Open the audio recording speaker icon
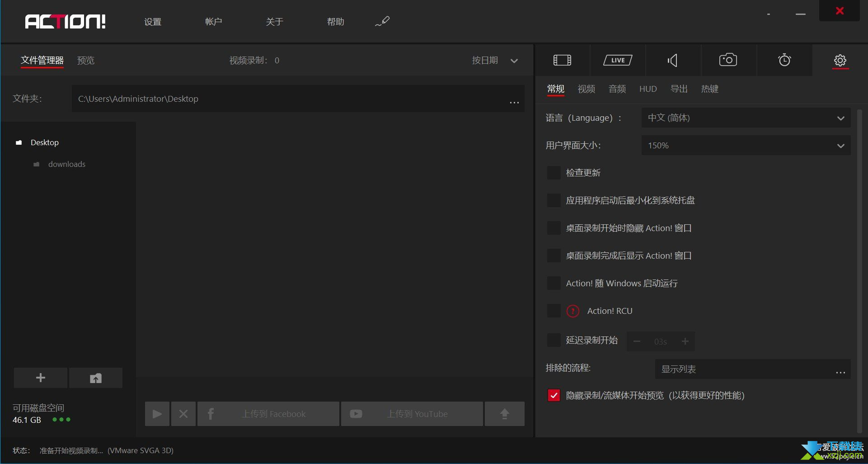The width and height of the screenshot is (868, 464). point(673,60)
